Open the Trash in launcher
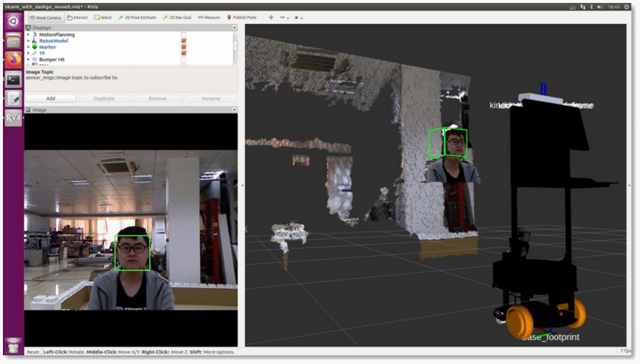Viewport: 640px width, 364px height. (14, 345)
